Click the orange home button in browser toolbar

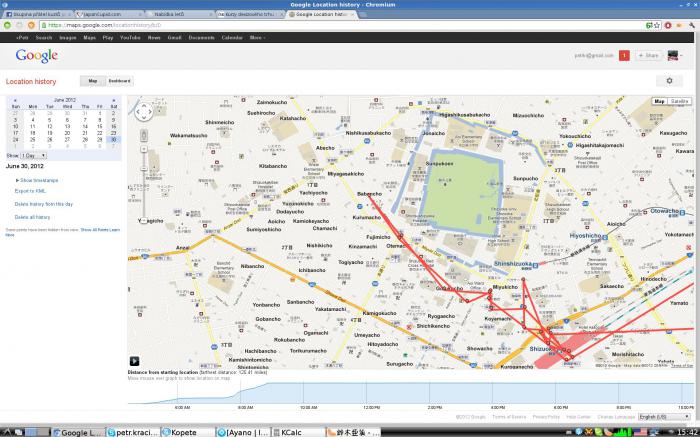[31, 25]
